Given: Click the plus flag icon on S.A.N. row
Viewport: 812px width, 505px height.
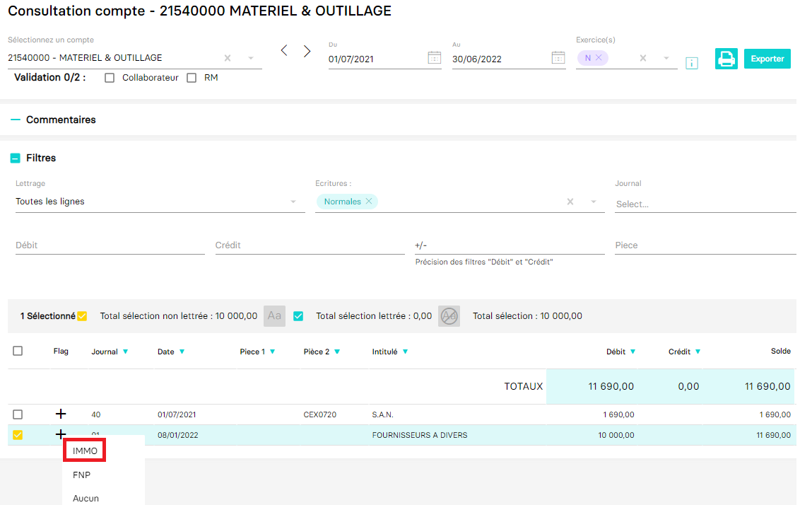Looking at the screenshot, I should click(x=61, y=414).
